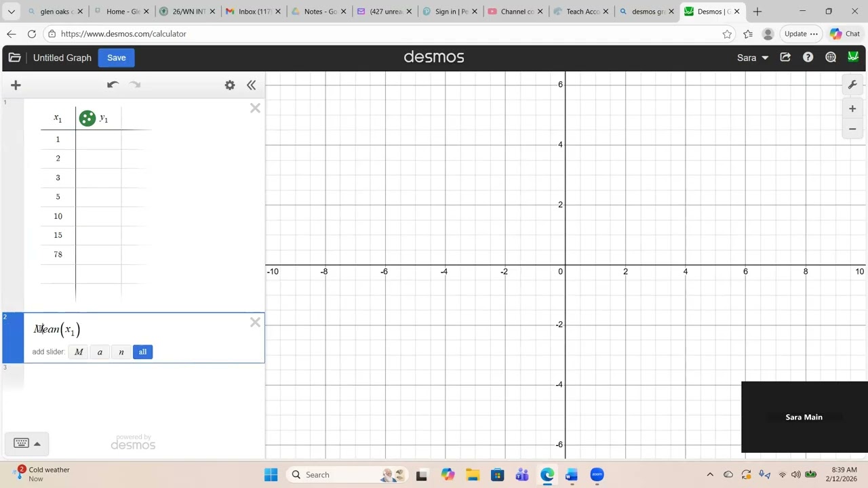Open the Windows Start menu
The width and height of the screenshot is (868, 488).
271,474
